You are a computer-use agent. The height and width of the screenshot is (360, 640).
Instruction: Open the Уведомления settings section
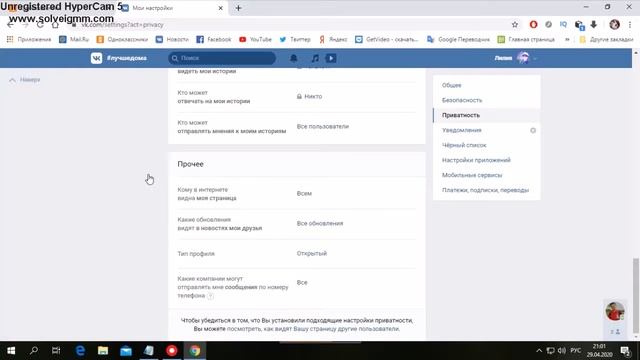point(462,130)
